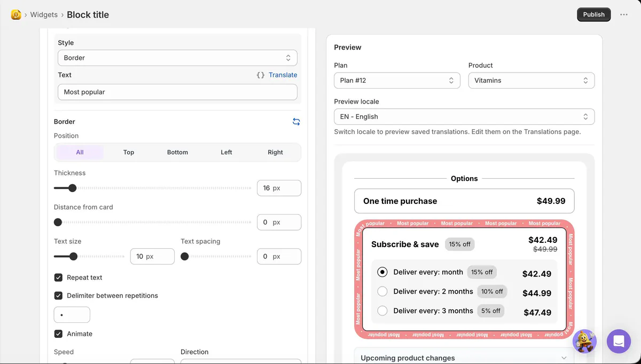The image size is (641, 364).
Task: Select the Left border position
Action: (226, 152)
